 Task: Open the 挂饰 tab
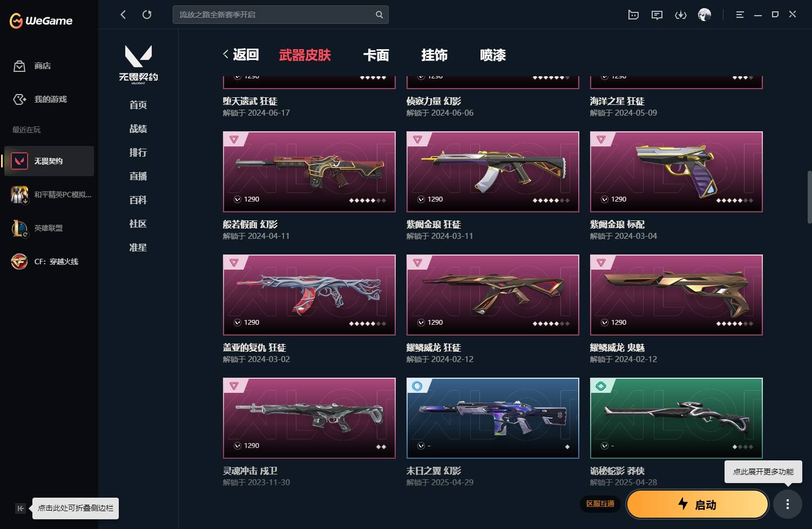click(x=435, y=55)
